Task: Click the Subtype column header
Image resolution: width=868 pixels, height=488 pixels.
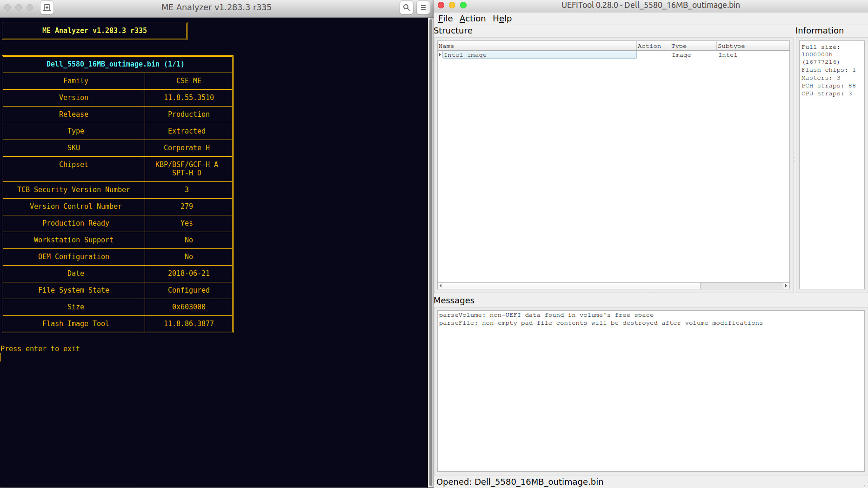Action: click(x=753, y=46)
